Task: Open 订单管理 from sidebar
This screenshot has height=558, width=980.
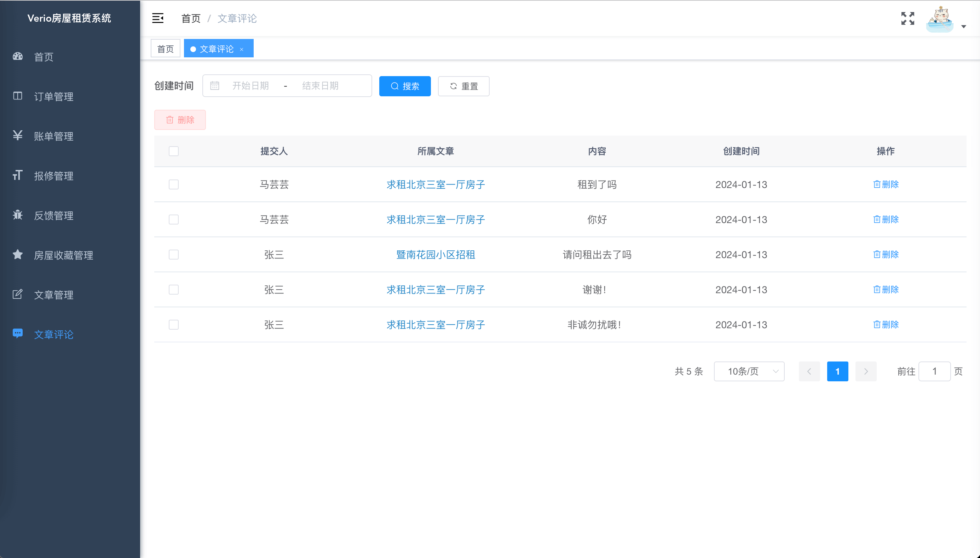Action: (x=54, y=97)
